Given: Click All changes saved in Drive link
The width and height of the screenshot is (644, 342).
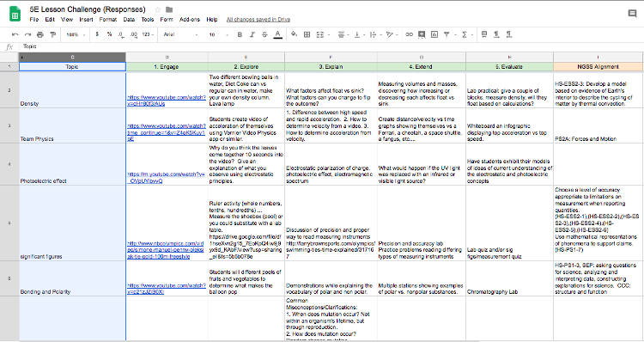Looking at the screenshot, I should (258, 19).
